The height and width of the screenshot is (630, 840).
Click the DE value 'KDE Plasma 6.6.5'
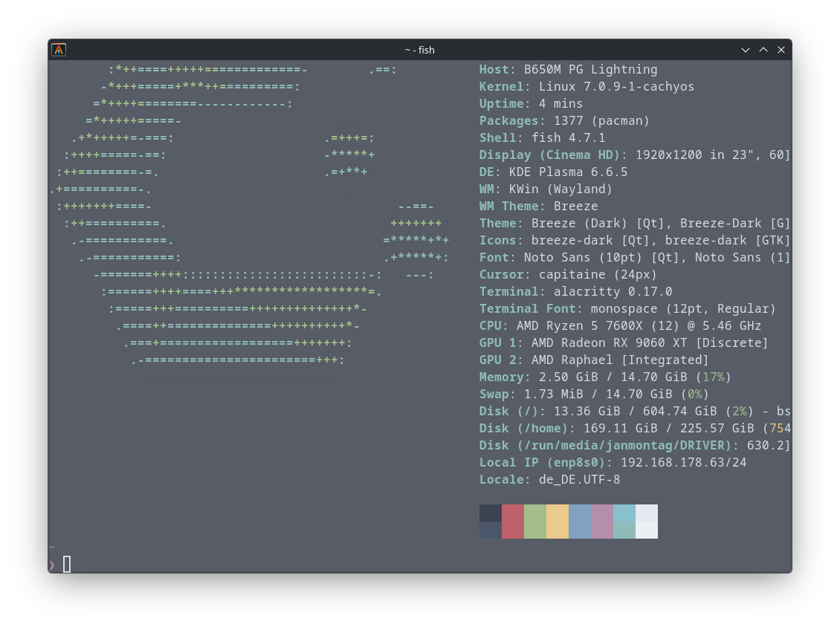click(568, 172)
